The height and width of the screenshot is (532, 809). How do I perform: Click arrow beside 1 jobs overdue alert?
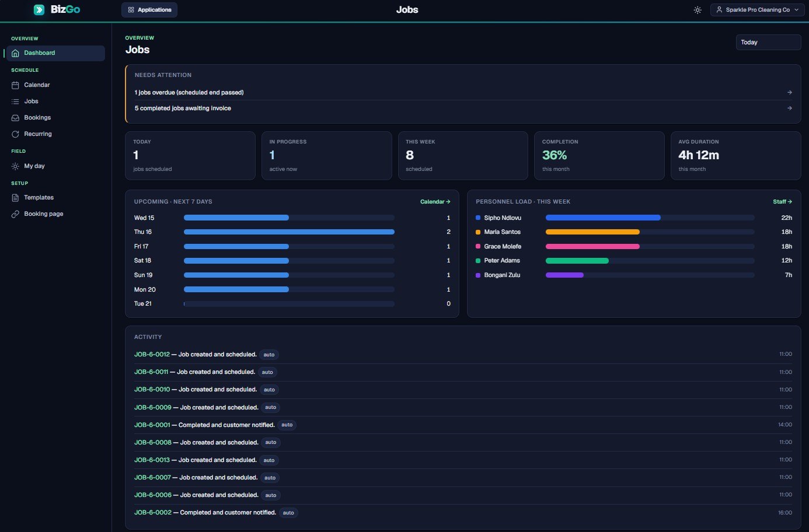(x=790, y=92)
